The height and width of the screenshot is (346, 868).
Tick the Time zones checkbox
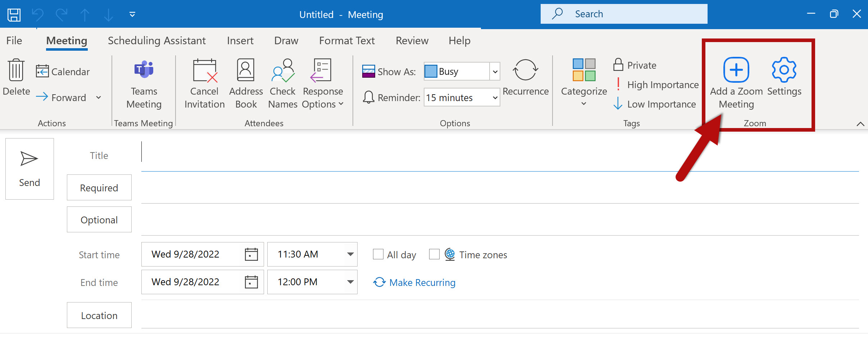point(434,254)
